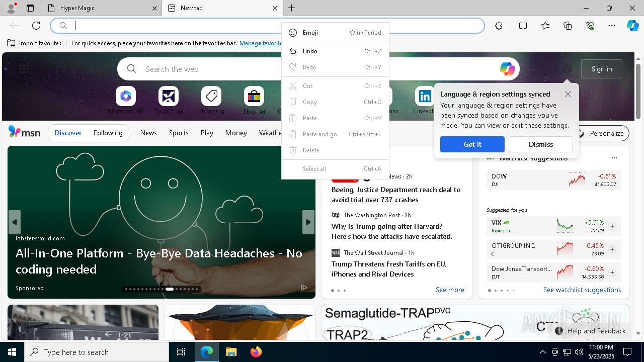Open Task View on taskbar

[181, 352]
